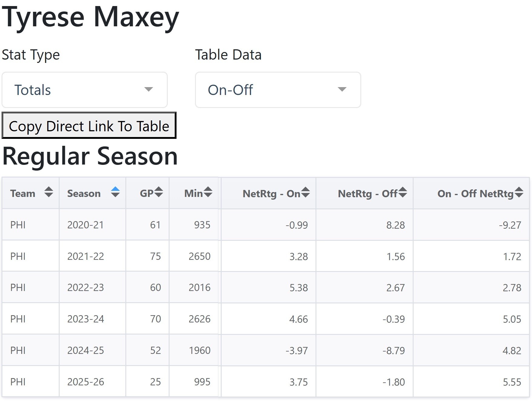Image resolution: width=532 pixels, height=402 pixels.
Task: Click the 2650 minutes cell
Action: point(199,257)
